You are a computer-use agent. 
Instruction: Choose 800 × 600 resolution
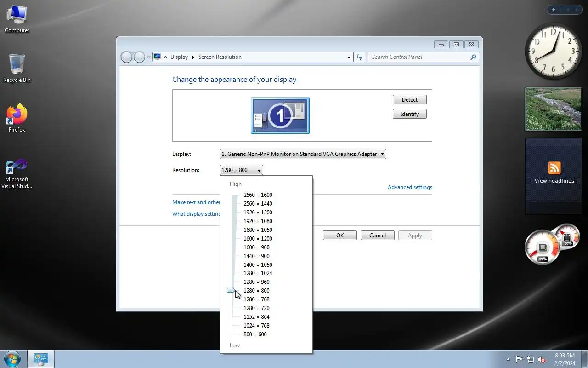(x=255, y=334)
